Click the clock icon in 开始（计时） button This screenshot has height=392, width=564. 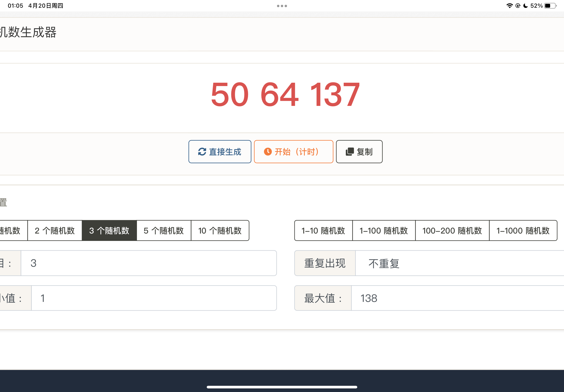(268, 152)
